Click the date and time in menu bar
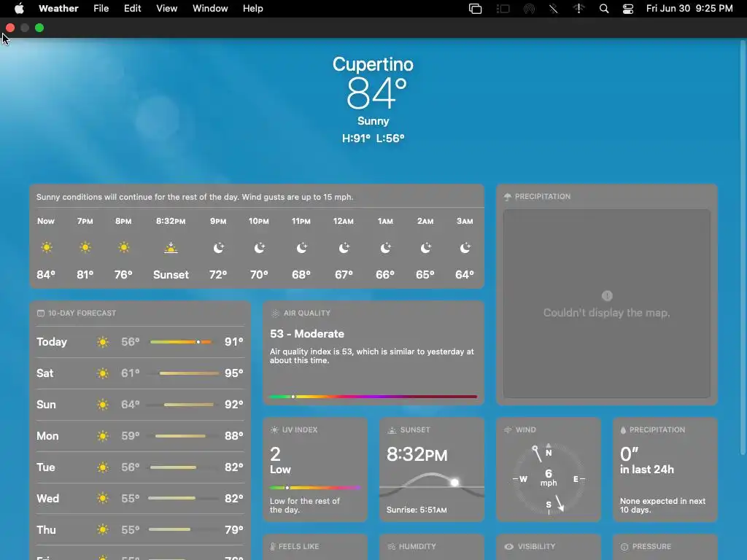The image size is (747, 560). point(689,9)
